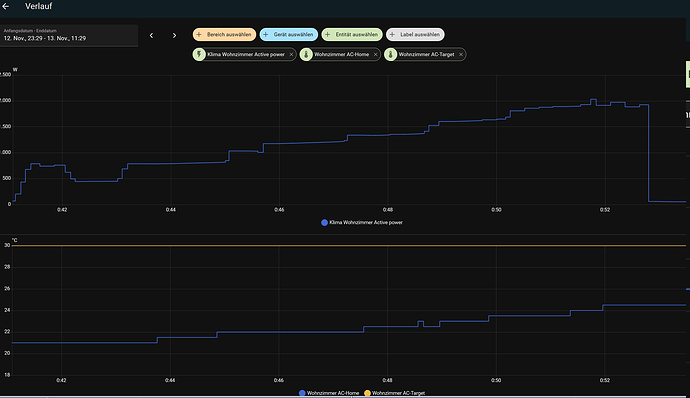Go back using the back arrow

click(x=6, y=6)
